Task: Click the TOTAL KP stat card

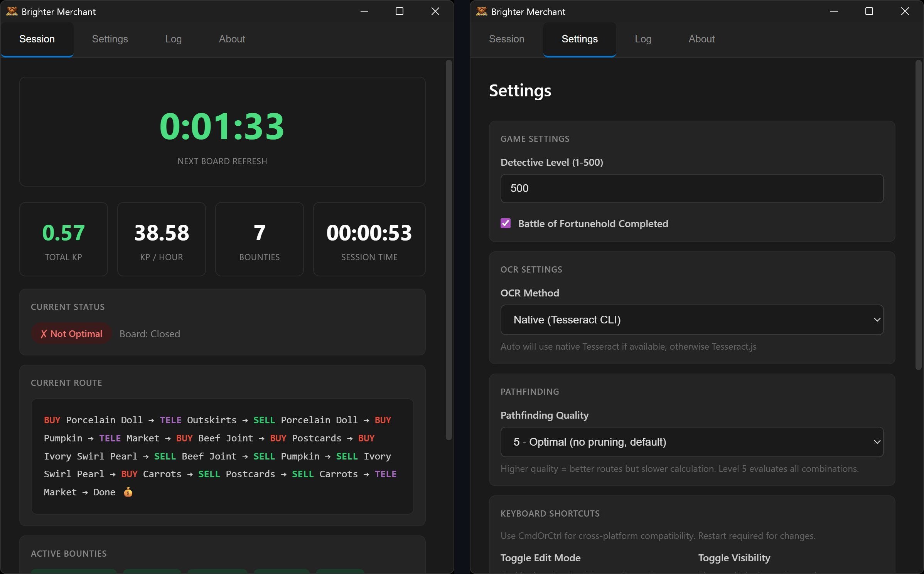Action: (64, 239)
